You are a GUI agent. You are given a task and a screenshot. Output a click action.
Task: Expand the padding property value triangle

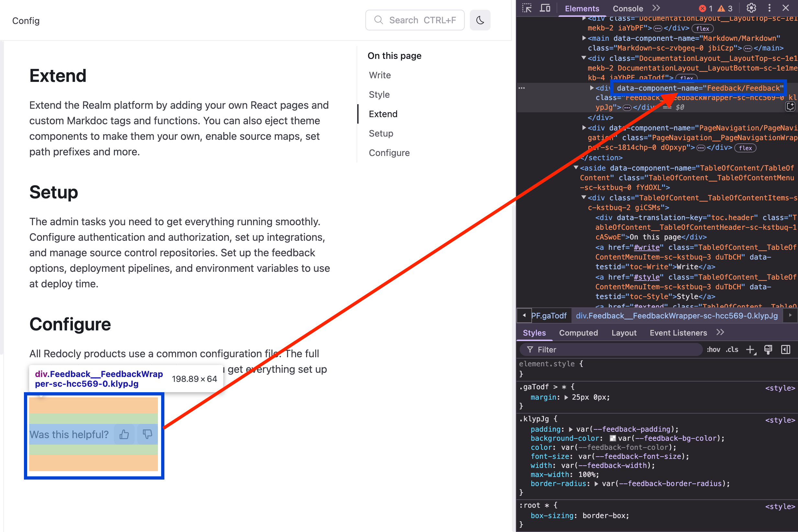point(571,429)
